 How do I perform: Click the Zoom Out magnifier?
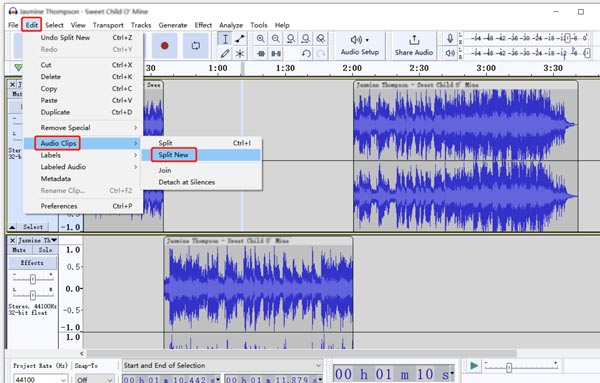point(276,39)
